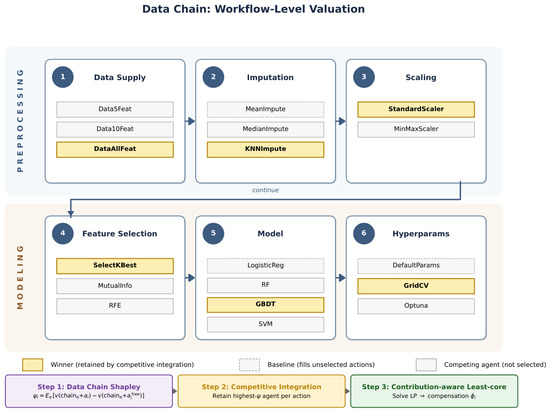The height and width of the screenshot is (412, 550).
Task: Click arrow between Data Supply and Imputation
Action: [190, 121]
